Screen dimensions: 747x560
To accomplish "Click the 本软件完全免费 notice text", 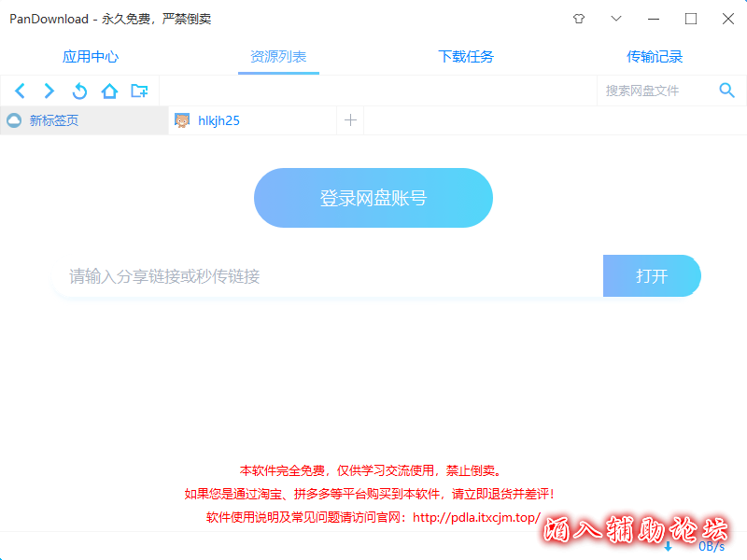I will pyautogui.click(x=370, y=470).
